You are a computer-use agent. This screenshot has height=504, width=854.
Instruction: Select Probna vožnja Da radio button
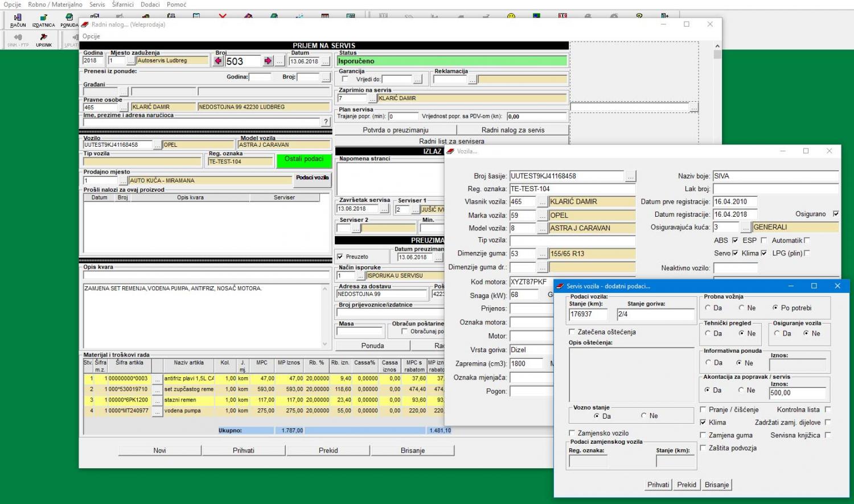pyautogui.click(x=708, y=308)
